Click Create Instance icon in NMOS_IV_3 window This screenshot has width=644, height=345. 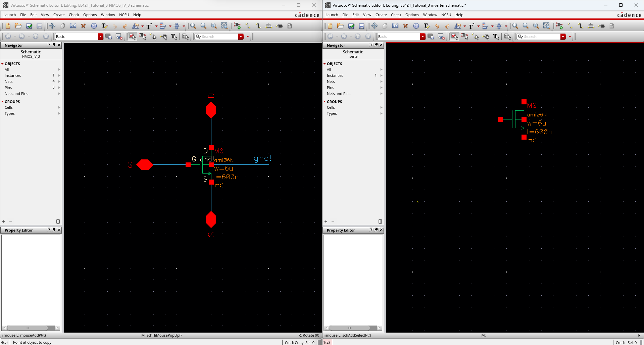[237, 26]
